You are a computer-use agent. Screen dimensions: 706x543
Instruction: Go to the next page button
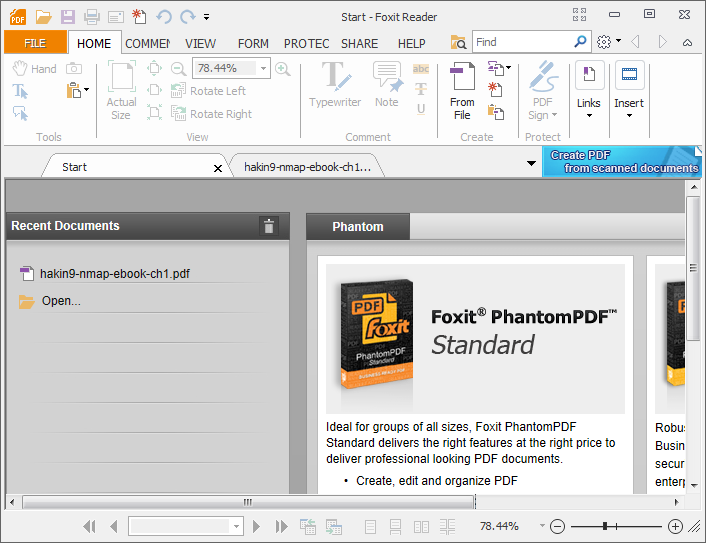[x=256, y=526]
